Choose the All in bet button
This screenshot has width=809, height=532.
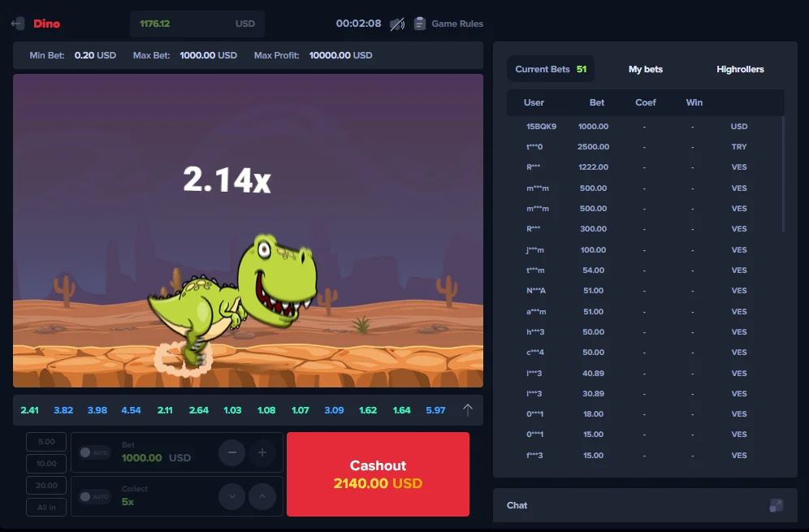[46, 508]
